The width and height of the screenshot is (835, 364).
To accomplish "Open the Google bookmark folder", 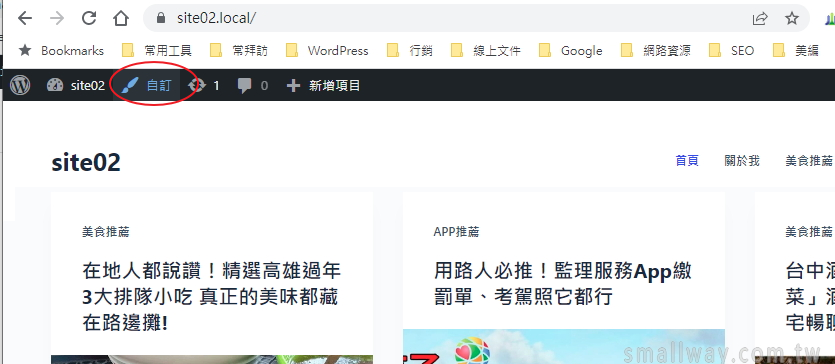I will pyautogui.click(x=570, y=51).
